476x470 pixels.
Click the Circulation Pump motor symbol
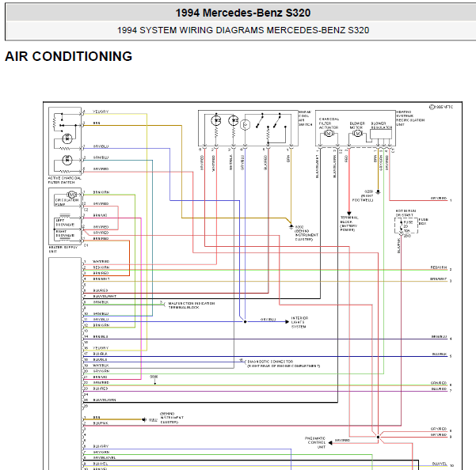click(x=71, y=195)
